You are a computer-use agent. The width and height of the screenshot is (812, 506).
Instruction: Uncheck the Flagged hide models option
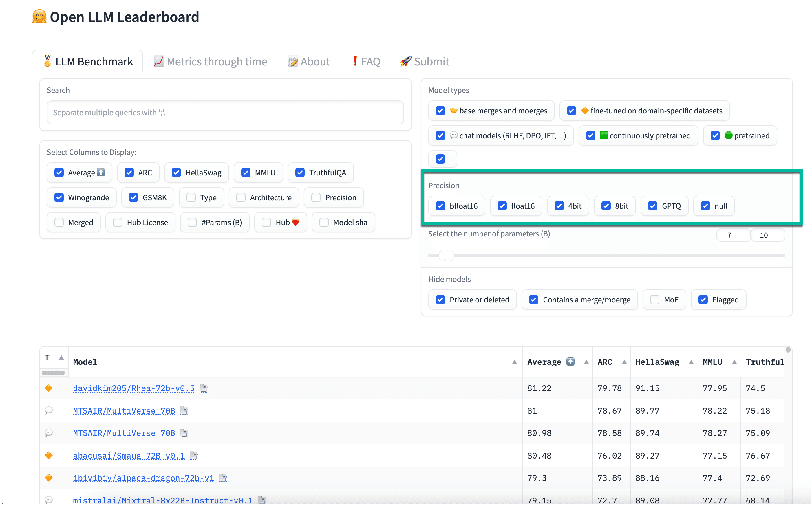click(x=704, y=300)
